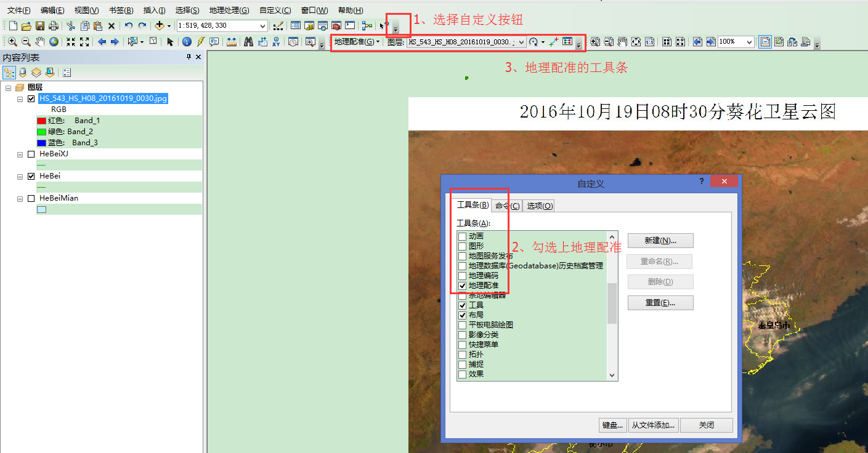Open the 书签(B) menu
The image size is (868, 453).
tap(121, 10)
